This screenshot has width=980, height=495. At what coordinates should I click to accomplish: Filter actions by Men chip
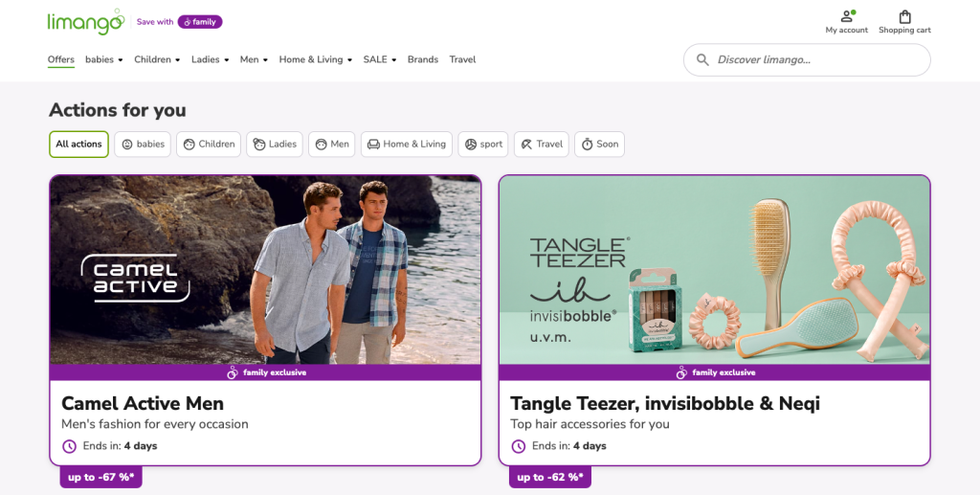pyautogui.click(x=332, y=145)
